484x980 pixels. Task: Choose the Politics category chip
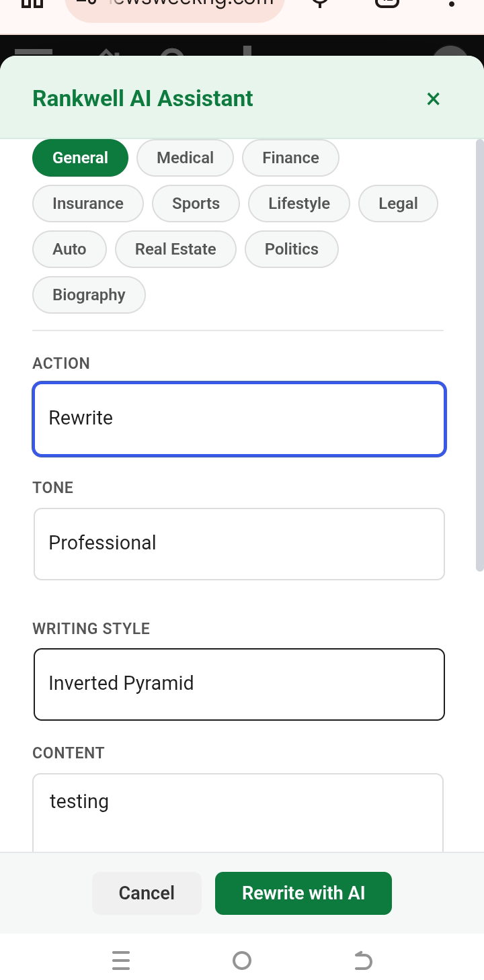(292, 249)
